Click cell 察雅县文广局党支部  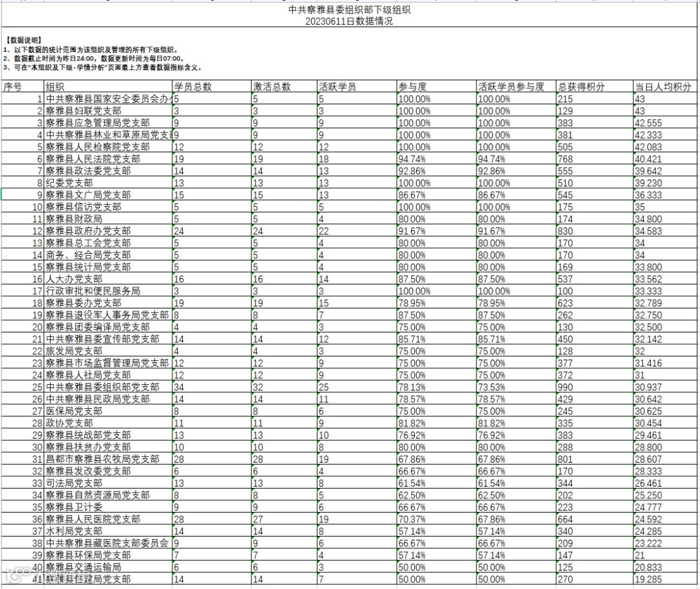[x=108, y=195]
